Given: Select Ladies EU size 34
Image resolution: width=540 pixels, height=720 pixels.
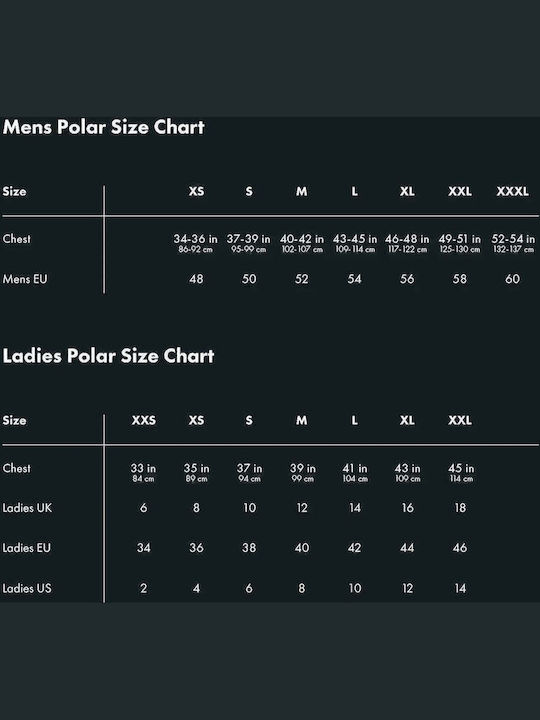Looking at the screenshot, I should tap(144, 547).
